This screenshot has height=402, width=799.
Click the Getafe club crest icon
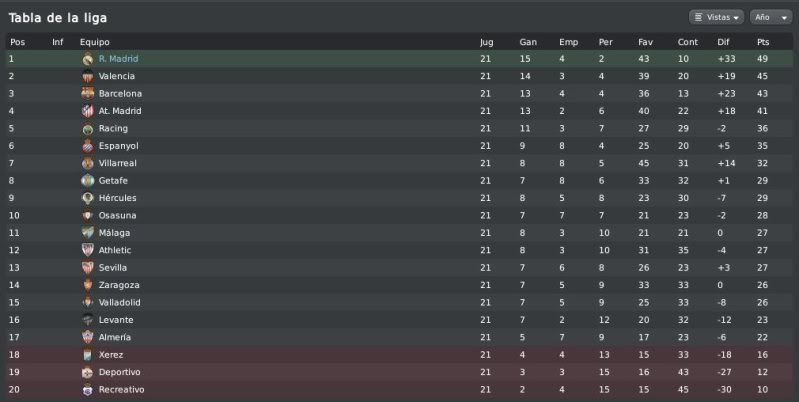pos(88,181)
